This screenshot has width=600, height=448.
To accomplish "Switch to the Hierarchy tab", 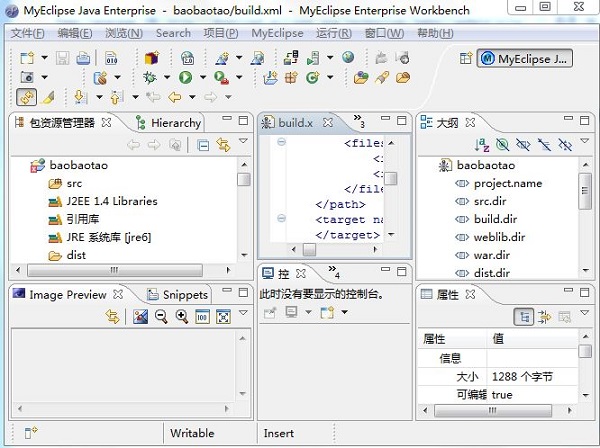I will tap(175, 123).
